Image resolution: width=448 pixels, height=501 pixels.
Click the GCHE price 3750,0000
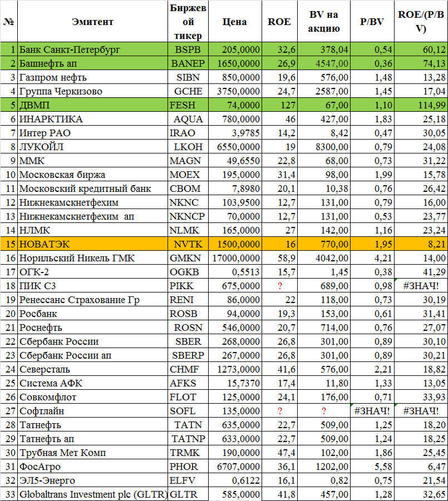235,91
